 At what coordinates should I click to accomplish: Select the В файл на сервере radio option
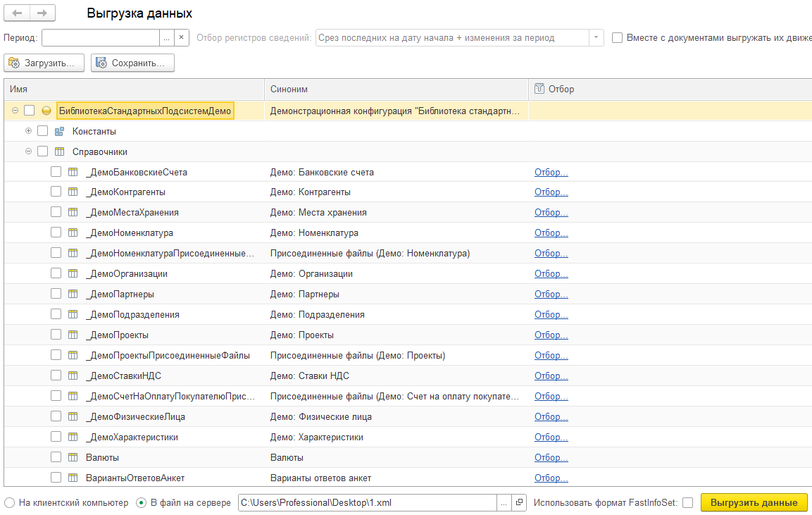pos(141,502)
